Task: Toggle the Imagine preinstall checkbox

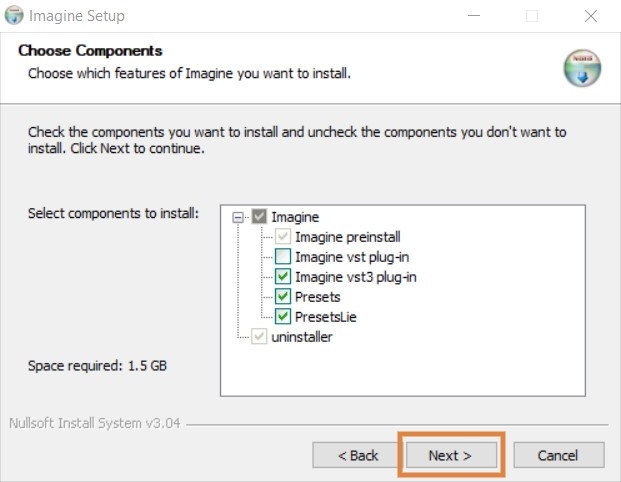Action: point(283,237)
